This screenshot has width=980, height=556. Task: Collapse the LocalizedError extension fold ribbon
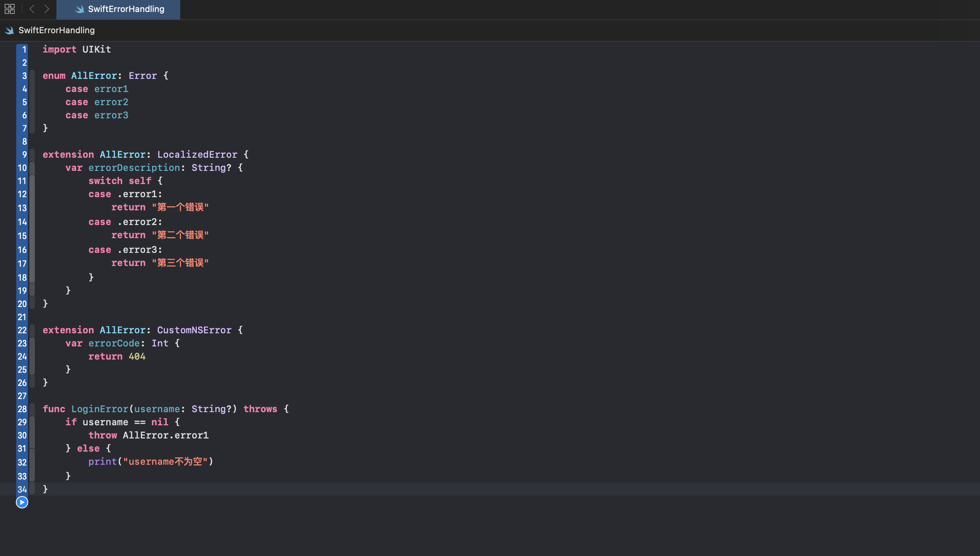pos(32,155)
